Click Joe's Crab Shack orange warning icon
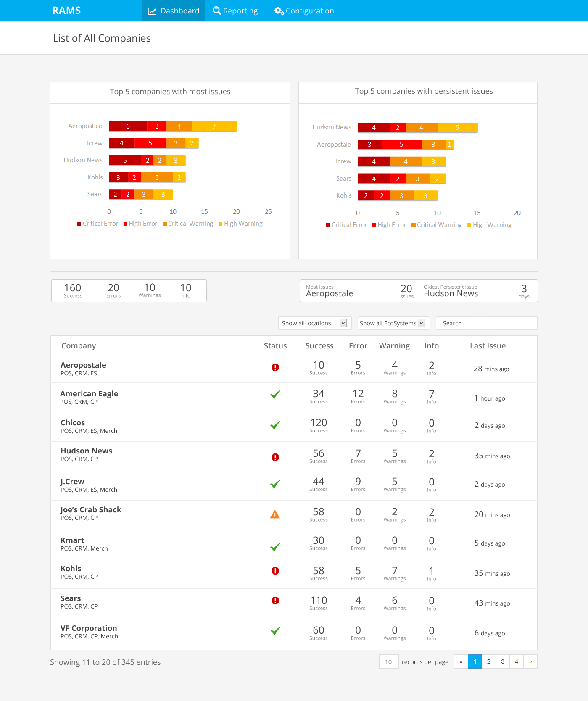588x701 pixels. pyautogui.click(x=275, y=514)
